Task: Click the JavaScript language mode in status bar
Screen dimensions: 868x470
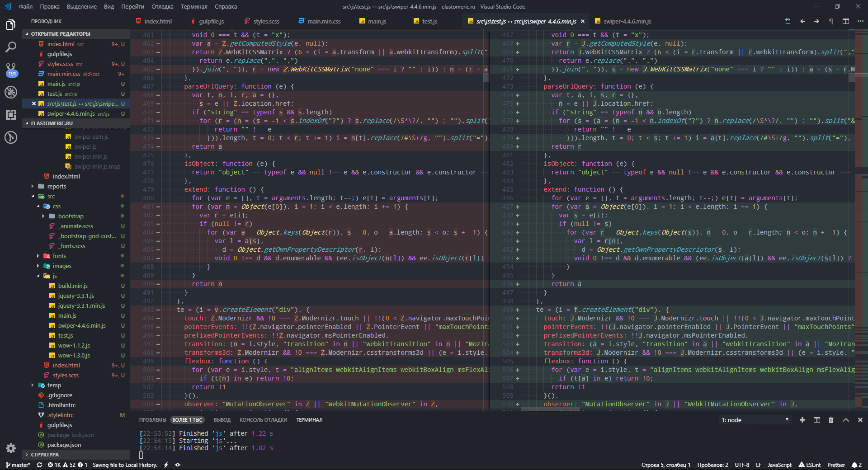Action: [779, 465]
